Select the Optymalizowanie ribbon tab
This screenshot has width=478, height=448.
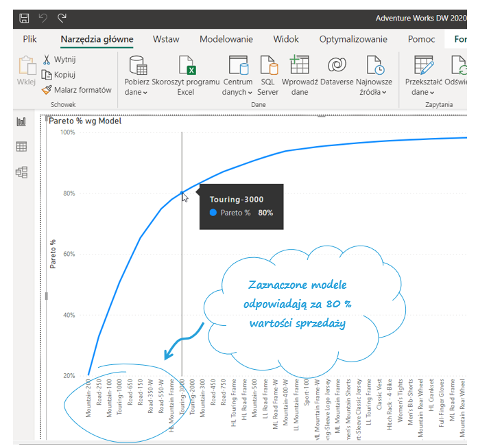pos(353,39)
